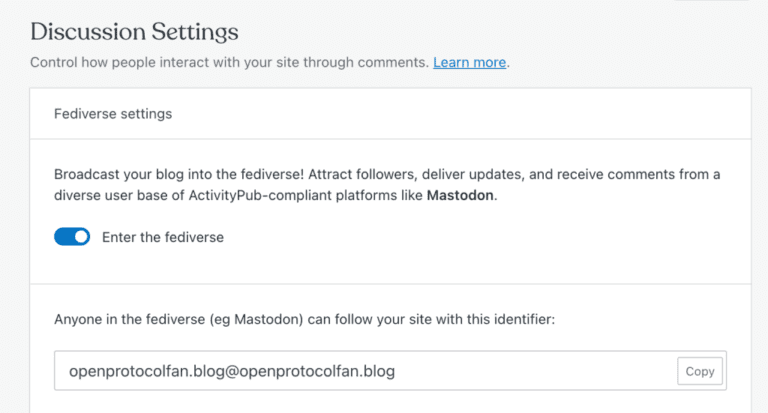Click the "Control how people interact" subtitle
The width and height of the screenshot is (768, 413).
(130, 62)
